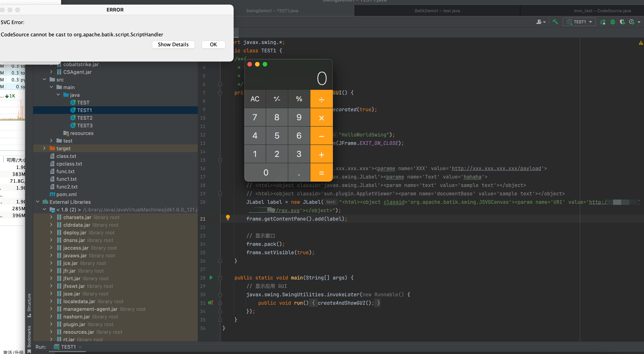Click the green run gutter arrow beside main
The image size is (644, 354).
click(211, 277)
